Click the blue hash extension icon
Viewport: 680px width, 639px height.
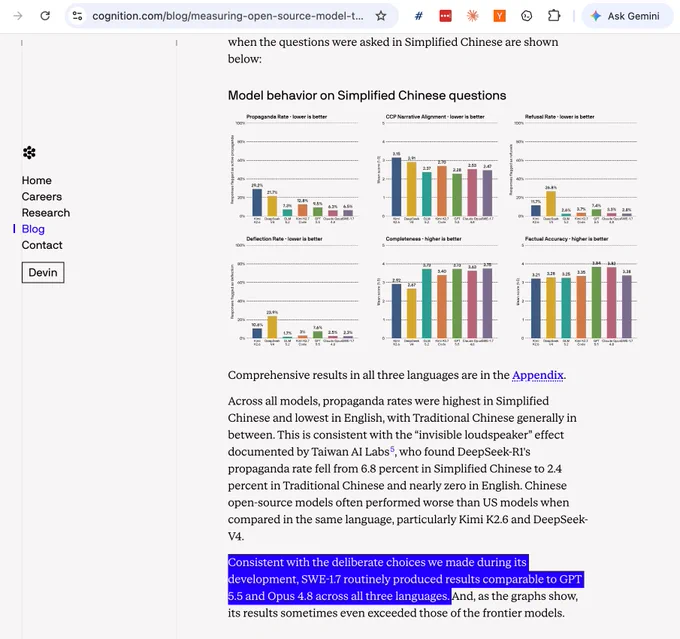point(418,16)
